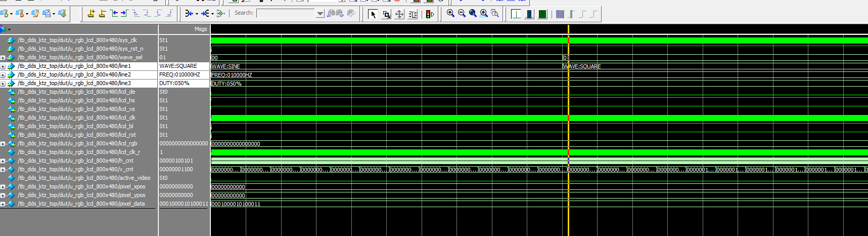This screenshot has height=236, width=868.
Task: Open the Add Wave dropdown arrow
Action: coord(11,14)
